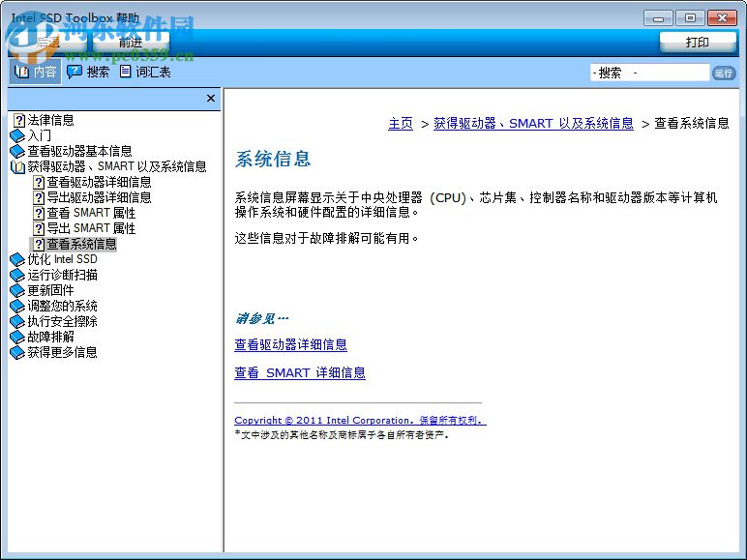Open the 执行安全擦除 chapter

pos(62,321)
